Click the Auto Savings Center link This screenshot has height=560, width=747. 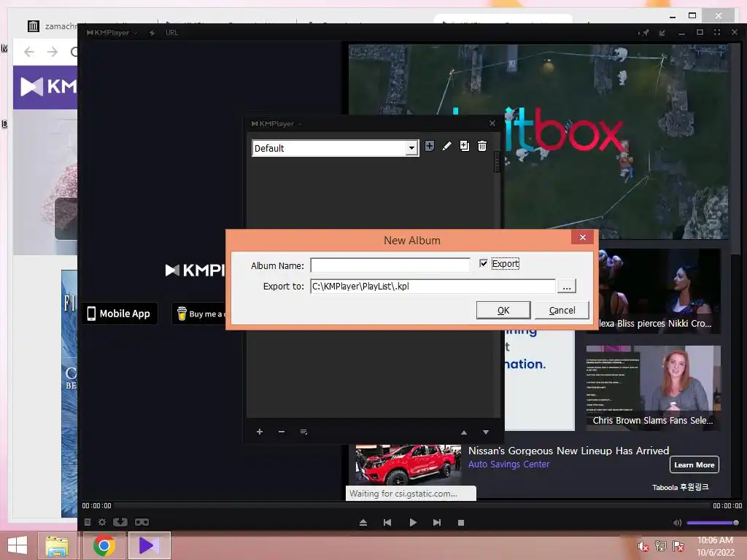[x=508, y=464]
